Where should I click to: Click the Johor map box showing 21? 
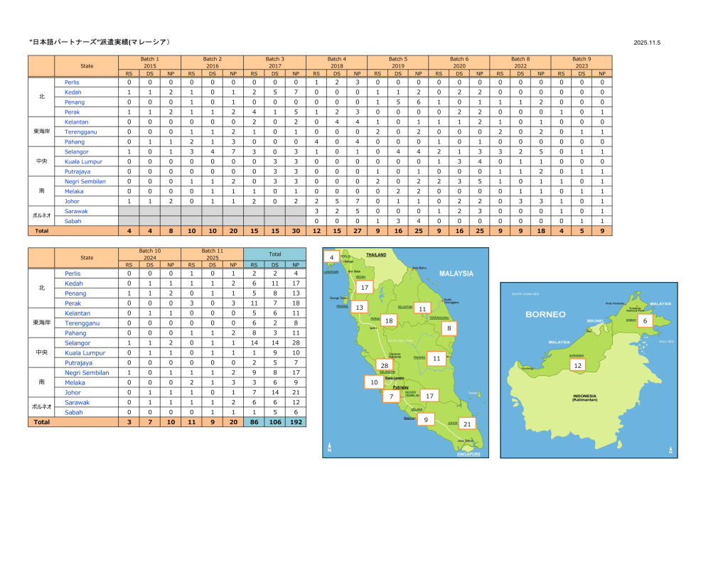pyautogui.click(x=466, y=424)
